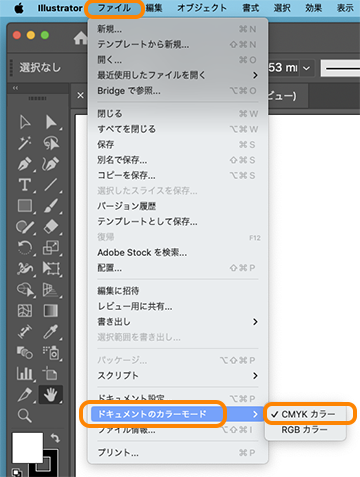
Task: Select the Perspective Grid tool
Action: 51,290
